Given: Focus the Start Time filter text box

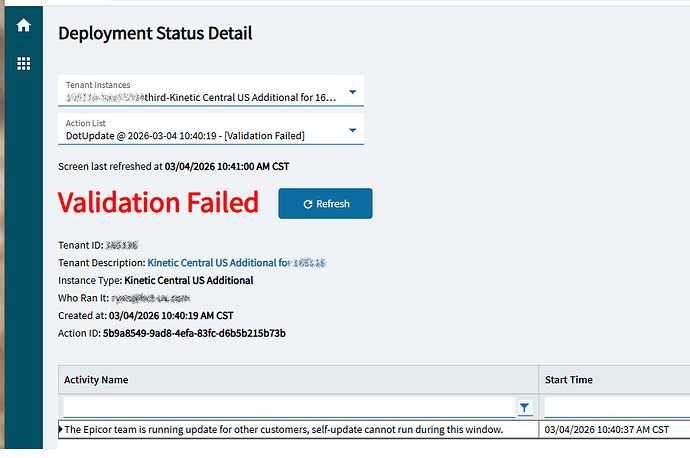Looking at the screenshot, I should tap(615, 407).
